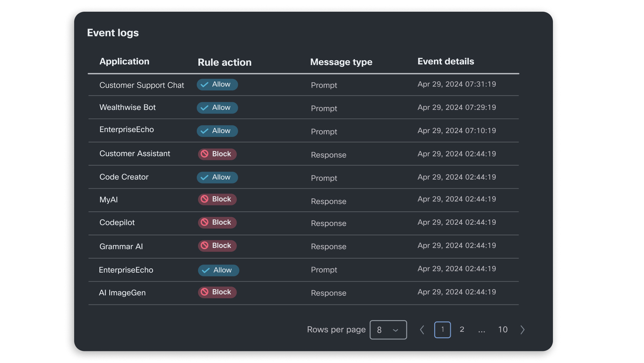Screen dimensions: 644x363
Task: Expand the next page arrow in pagination
Action: (522, 329)
